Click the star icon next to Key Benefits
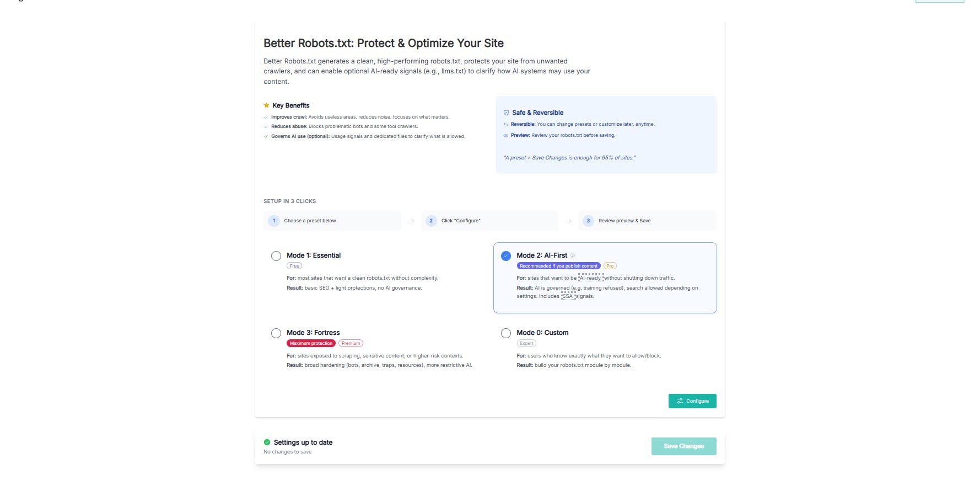The image size is (980, 491). (266, 105)
